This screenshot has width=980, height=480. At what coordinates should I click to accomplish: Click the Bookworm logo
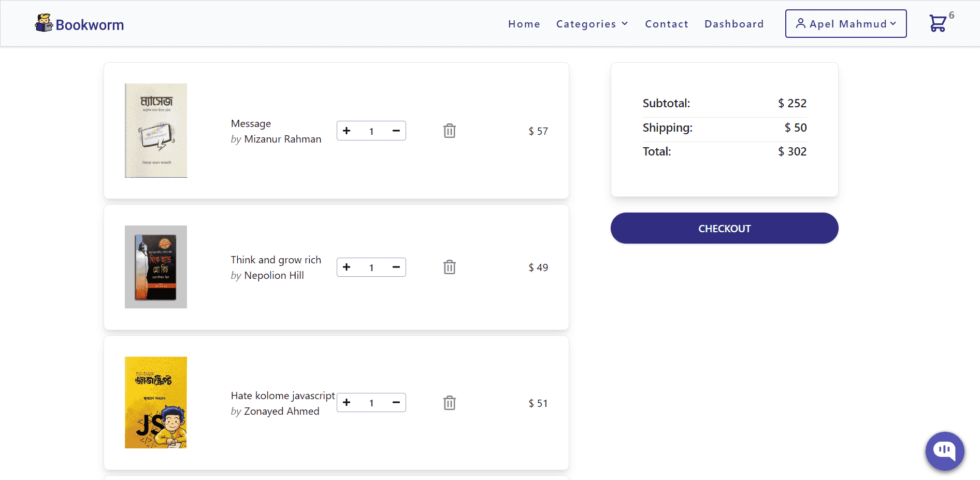79,24
